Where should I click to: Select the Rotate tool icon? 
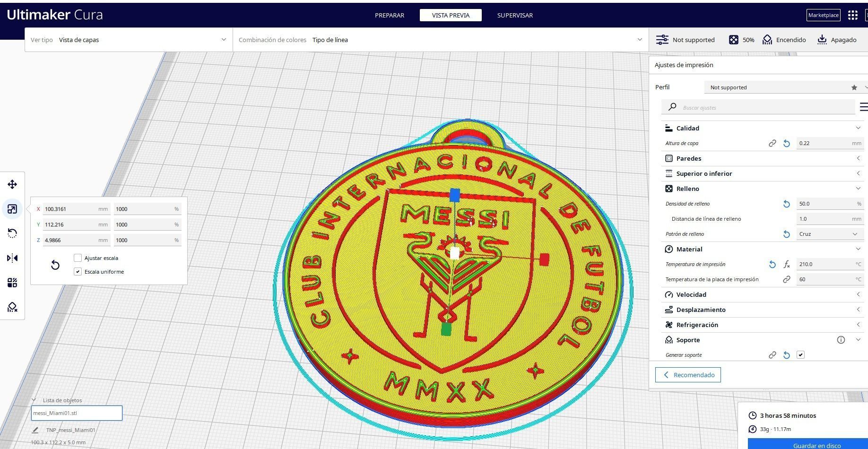point(12,233)
